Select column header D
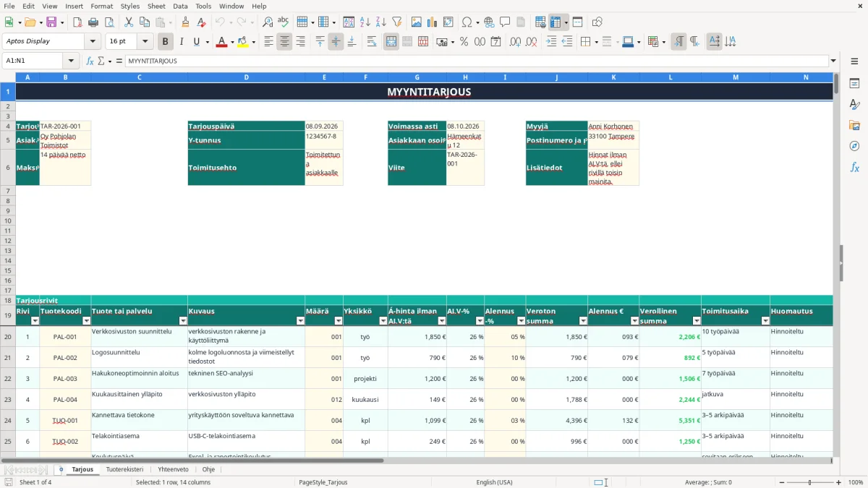Image resolution: width=868 pixels, height=488 pixels. pos(246,77)
